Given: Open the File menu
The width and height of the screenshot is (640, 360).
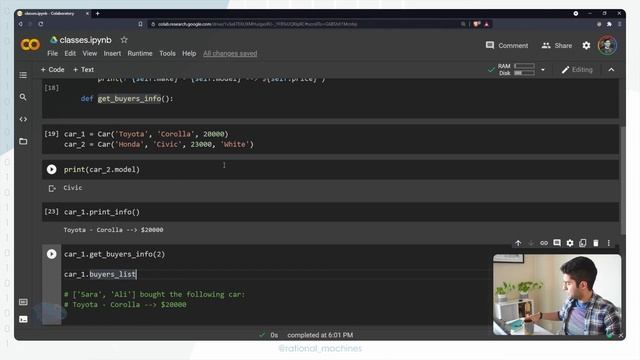Looking at the screenshot, I should (52, 53).
